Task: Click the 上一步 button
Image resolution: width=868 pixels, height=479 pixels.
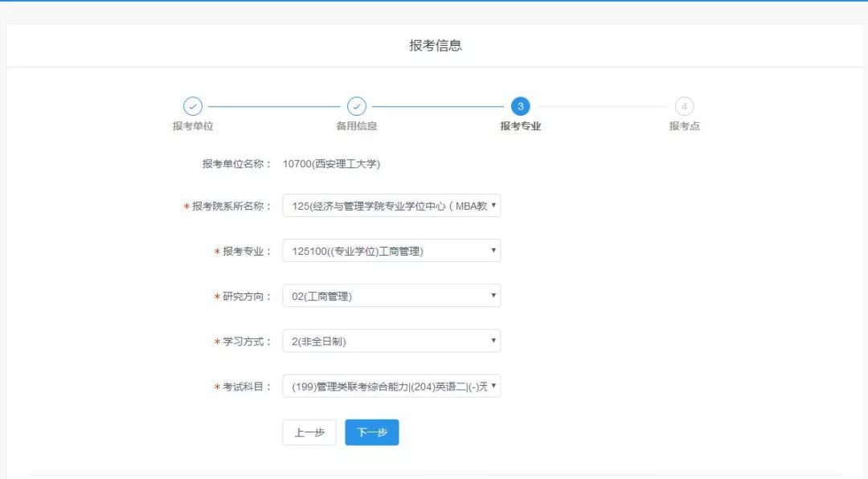Action: tap(309, 432)
